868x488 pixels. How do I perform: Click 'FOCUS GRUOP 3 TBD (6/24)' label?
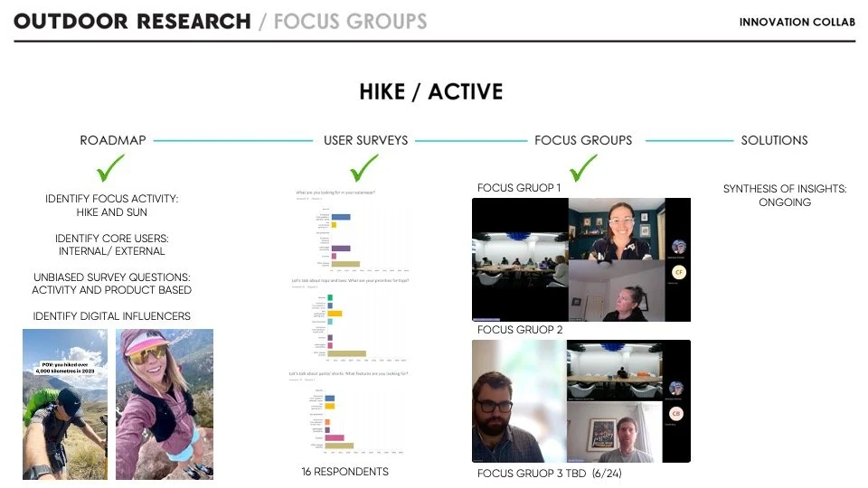[549, 474]
